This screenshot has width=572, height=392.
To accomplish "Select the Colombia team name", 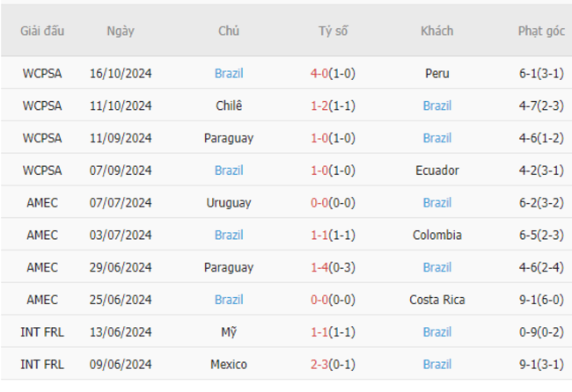I will point(437,235).
